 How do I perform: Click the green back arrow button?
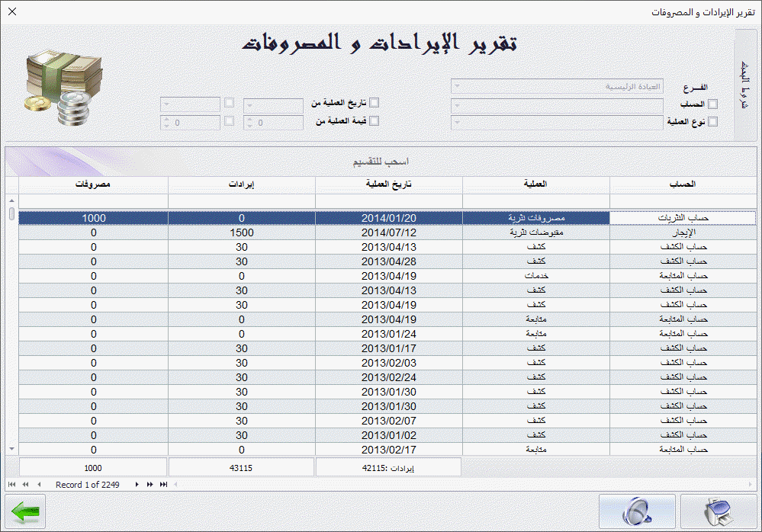point(24,511)
